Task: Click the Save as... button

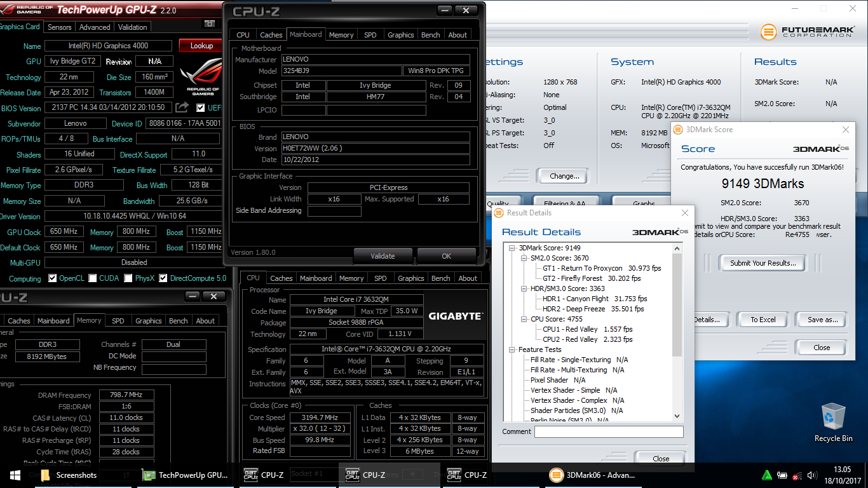Action: click(822, 320)
